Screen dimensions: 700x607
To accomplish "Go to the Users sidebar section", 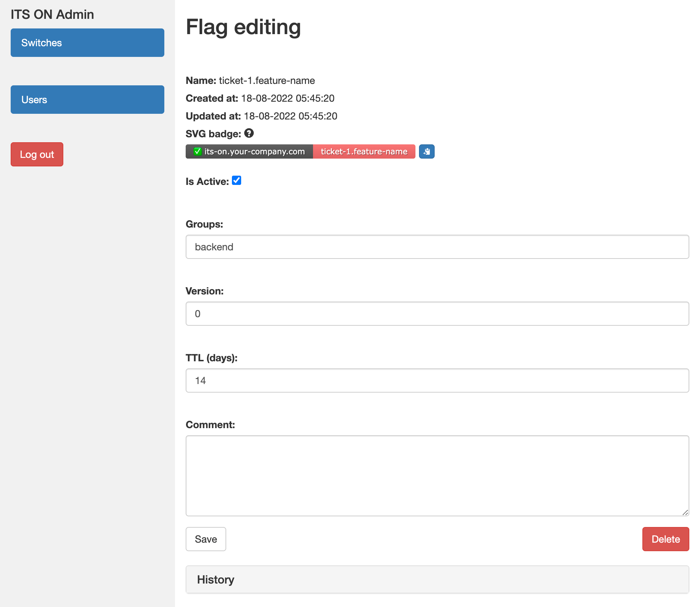I will click(x=87, y=100).
